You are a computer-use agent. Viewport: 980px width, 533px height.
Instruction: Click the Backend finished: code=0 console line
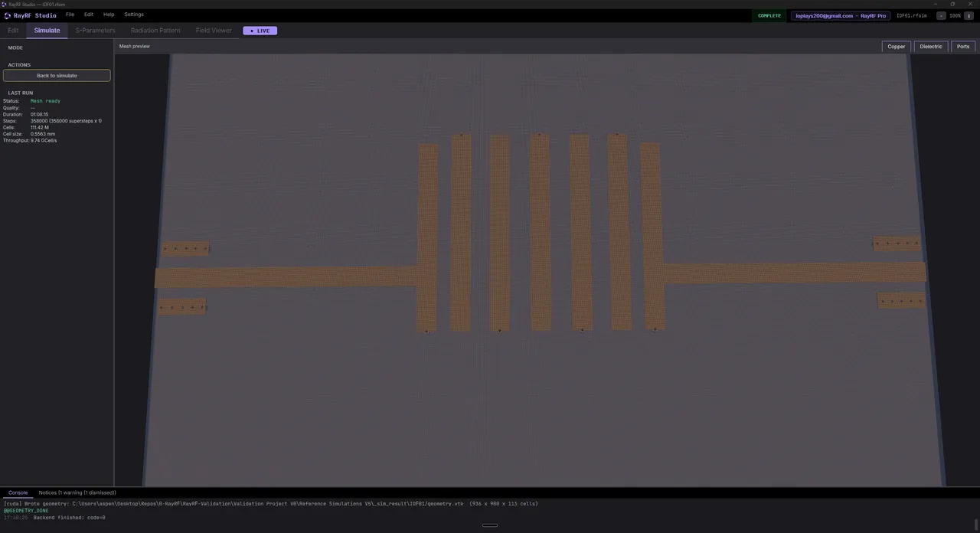tap(69, 518)
